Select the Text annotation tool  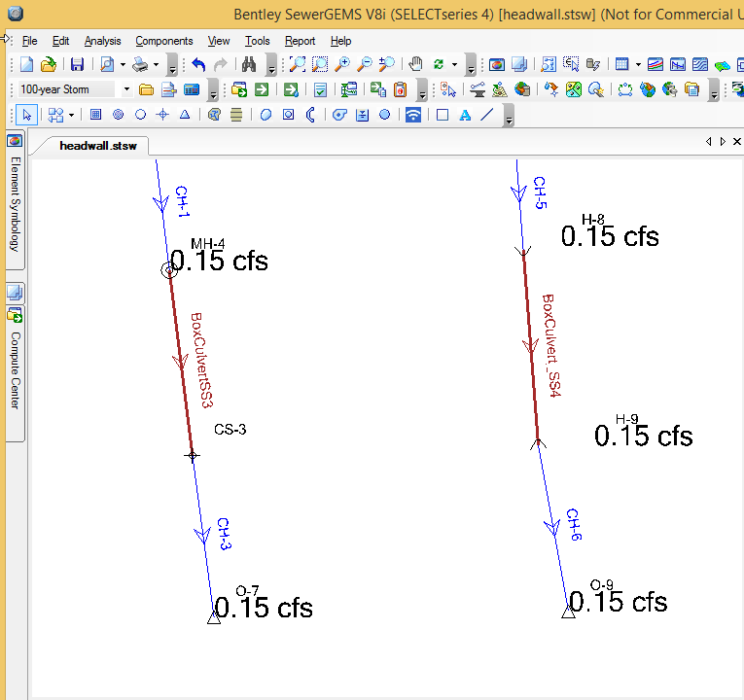tap(465, 115)
